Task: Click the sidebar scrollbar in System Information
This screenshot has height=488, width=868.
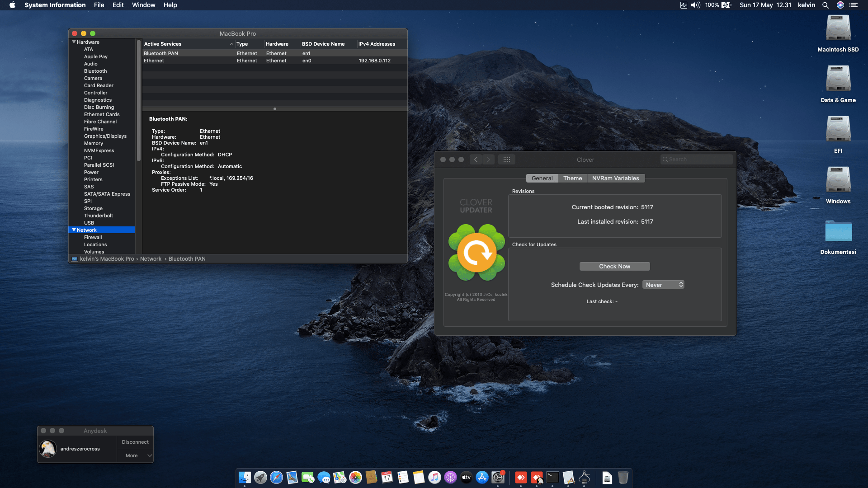Action: point(139,100)
